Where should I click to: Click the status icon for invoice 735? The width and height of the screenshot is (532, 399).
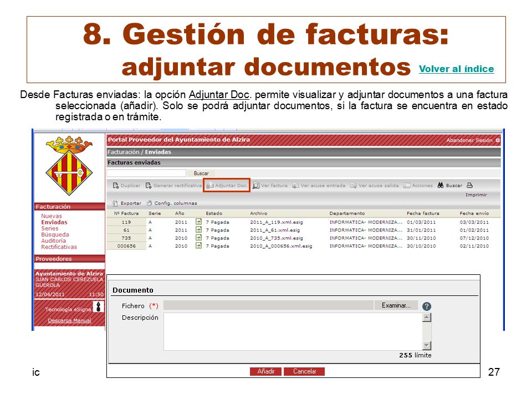[x=198, y=238]
